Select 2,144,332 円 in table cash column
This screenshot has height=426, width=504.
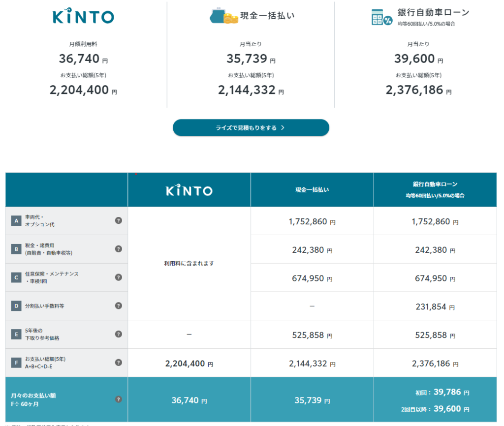coord(312,364)
